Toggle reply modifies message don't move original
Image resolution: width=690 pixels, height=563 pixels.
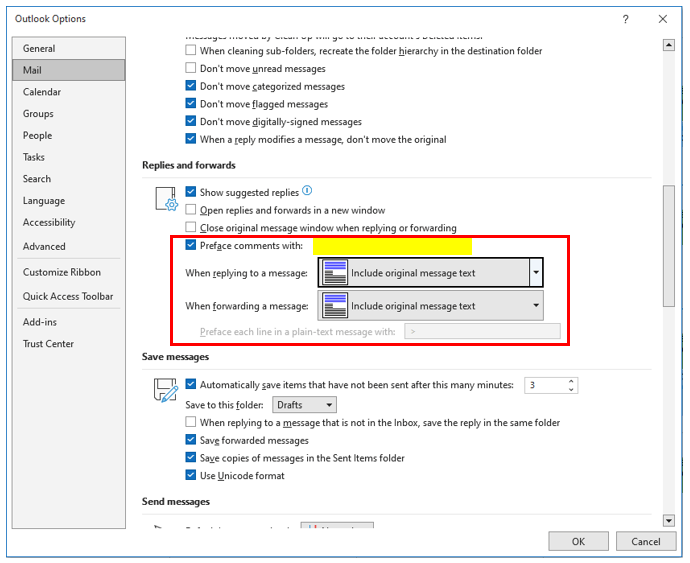[x=191, y=139]
